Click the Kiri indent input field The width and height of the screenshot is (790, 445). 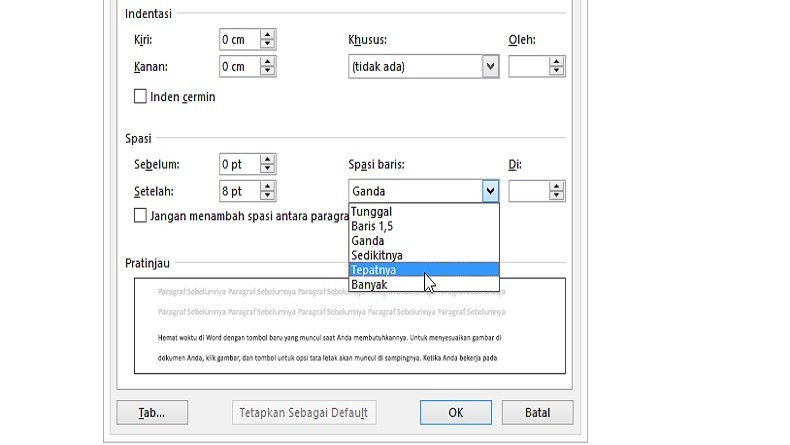(238, 40)
